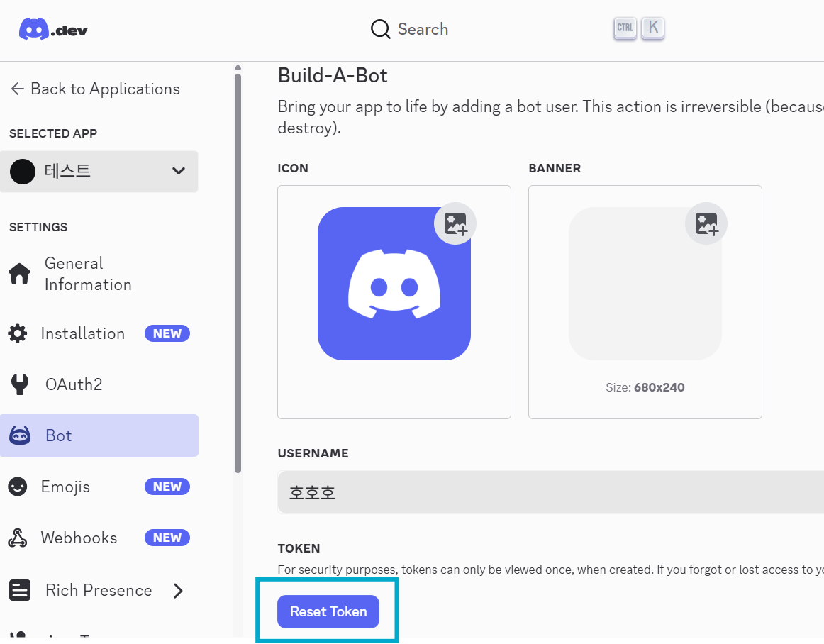This screenshot has height=644, width=824.
Task: Go back to Applications
Action: tap(95, 89)
